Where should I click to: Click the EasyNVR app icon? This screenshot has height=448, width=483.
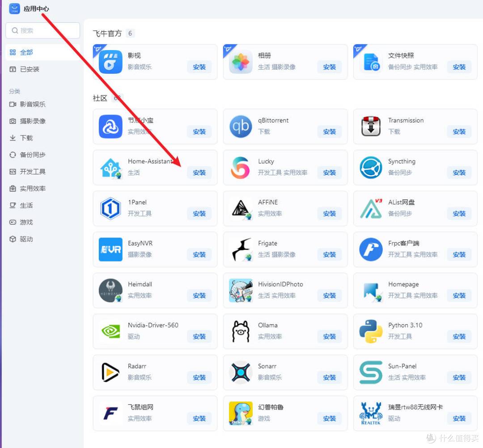(110, 249)
